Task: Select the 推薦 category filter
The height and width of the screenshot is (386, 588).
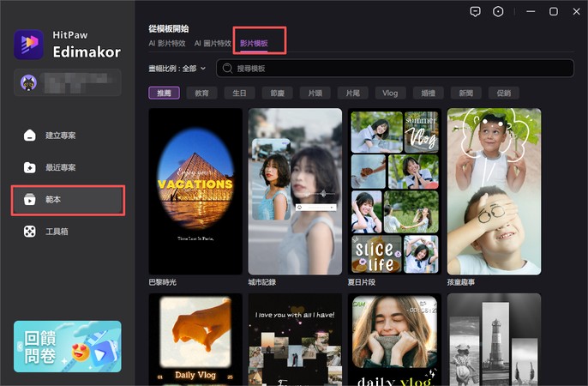Action: point(164,93)
